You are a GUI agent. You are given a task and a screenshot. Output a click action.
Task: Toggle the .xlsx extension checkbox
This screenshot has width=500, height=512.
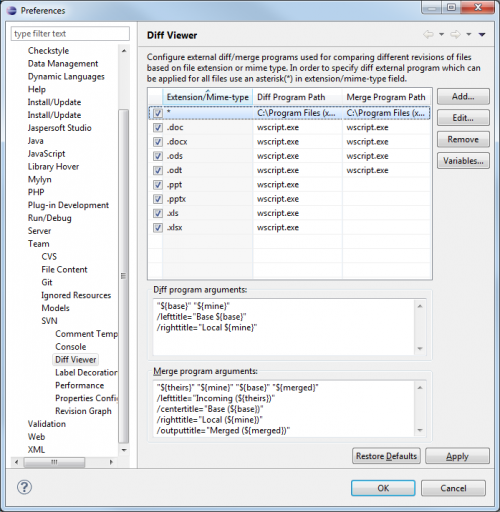pyautogui.click(x=157, y=228)
